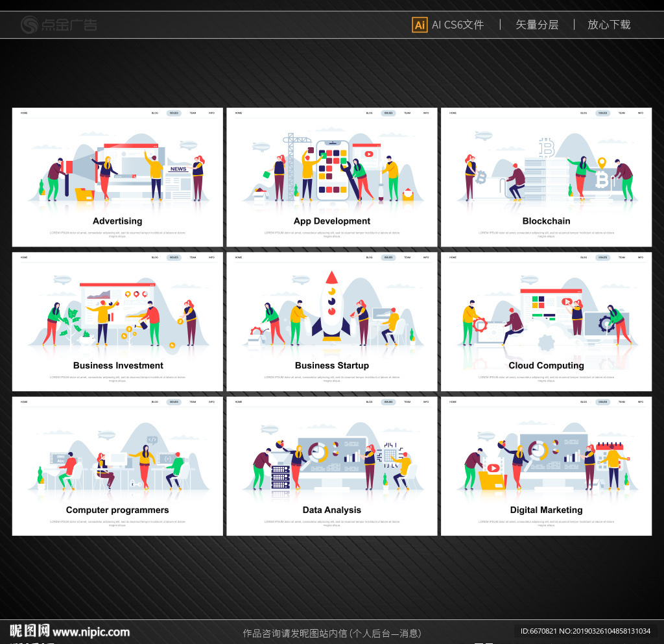Open the Business Investment template card
The height and width of the screenshot is (644, 664).
click(117, 322)
